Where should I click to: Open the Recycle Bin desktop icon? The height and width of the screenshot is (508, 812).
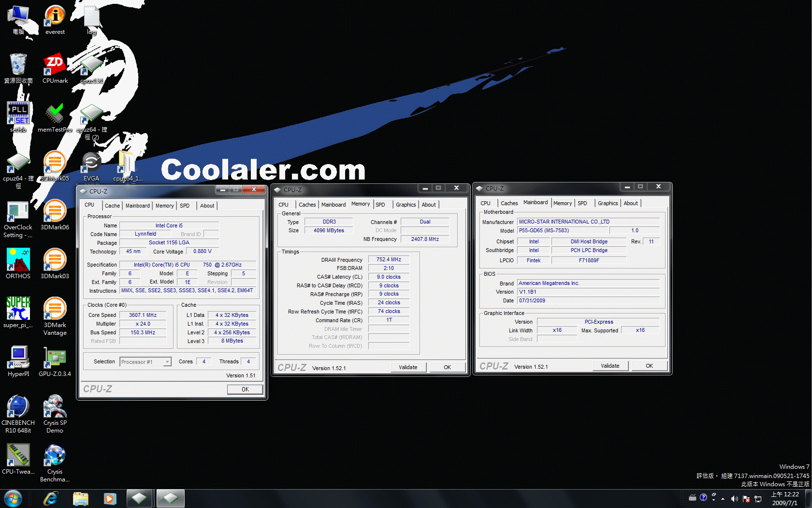pos(18,68)
